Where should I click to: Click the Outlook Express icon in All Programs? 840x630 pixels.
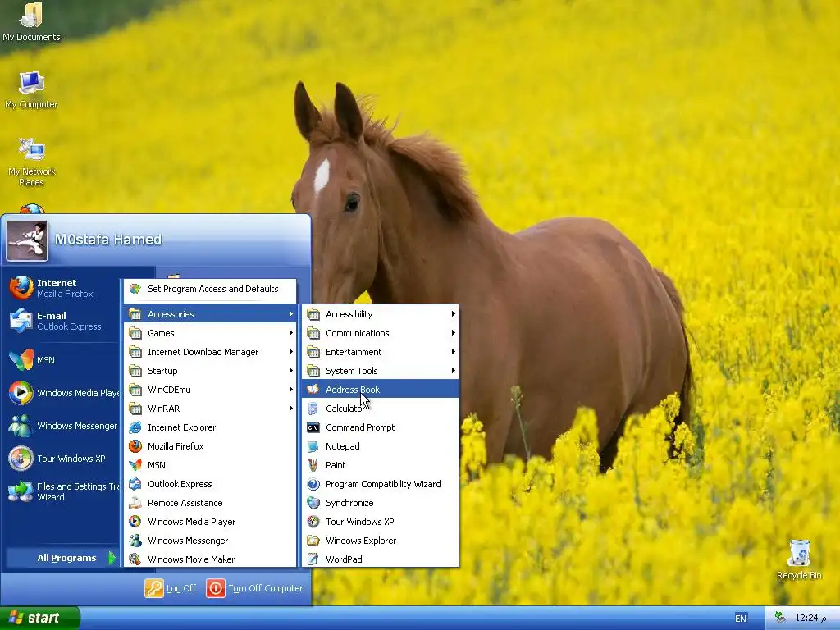[x=135, y=484]
